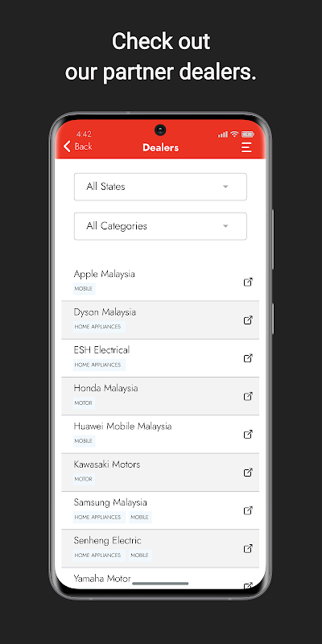
Task: Open external link for Kawasaki Motors
Action: 248,473
